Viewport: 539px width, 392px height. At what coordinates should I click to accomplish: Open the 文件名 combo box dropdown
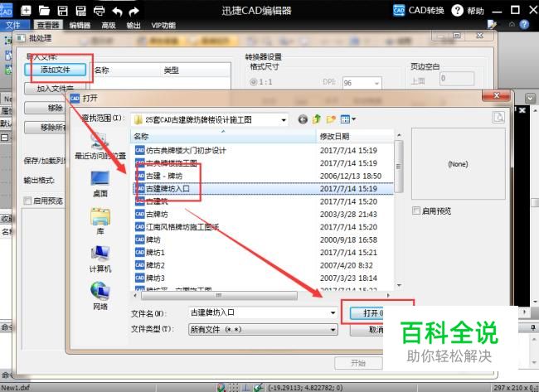click(333, 312)
